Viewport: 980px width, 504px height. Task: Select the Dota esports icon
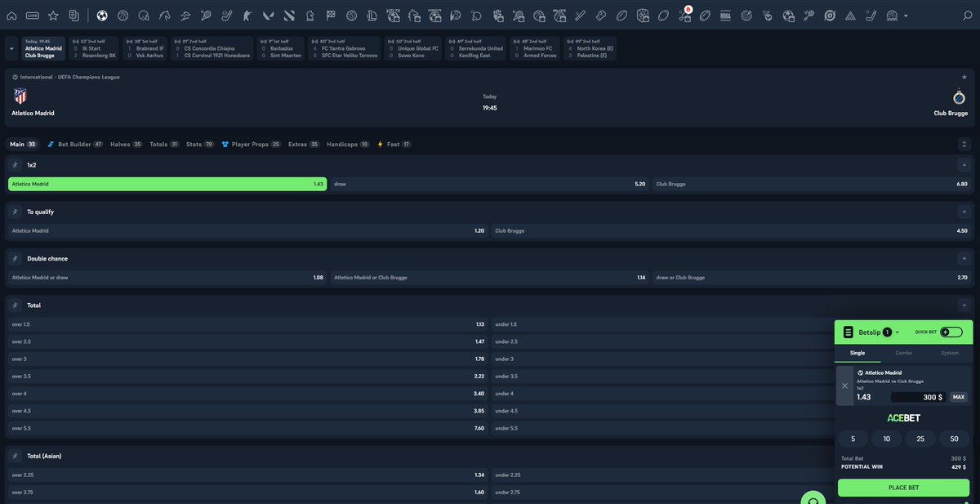[289, 16]
